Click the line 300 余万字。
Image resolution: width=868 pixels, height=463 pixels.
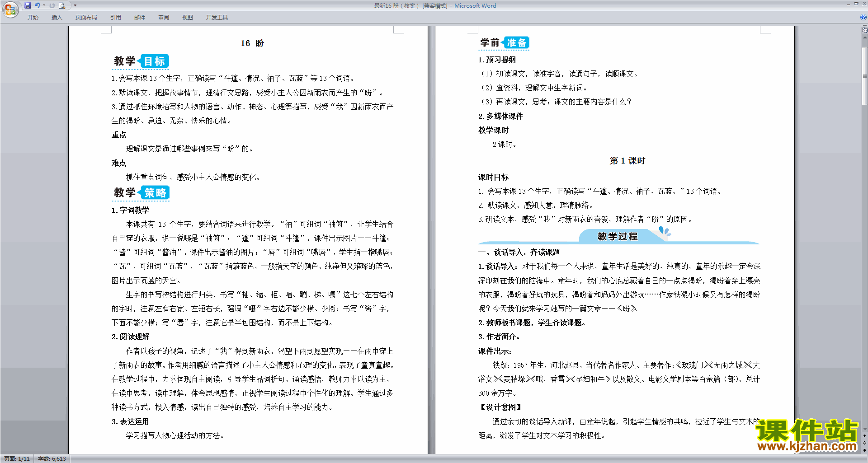497,393
